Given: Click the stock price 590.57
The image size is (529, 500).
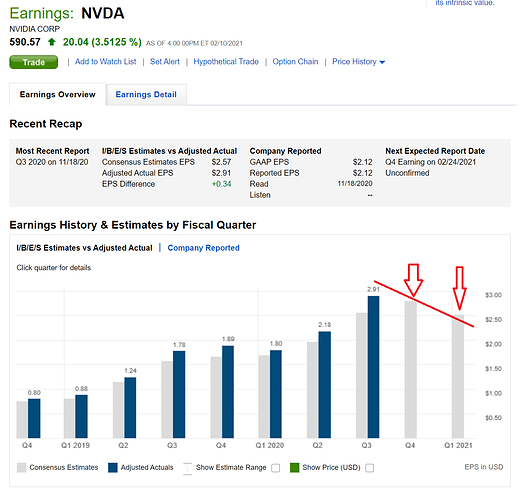Looking at the screenshot, I should point(25,42).
